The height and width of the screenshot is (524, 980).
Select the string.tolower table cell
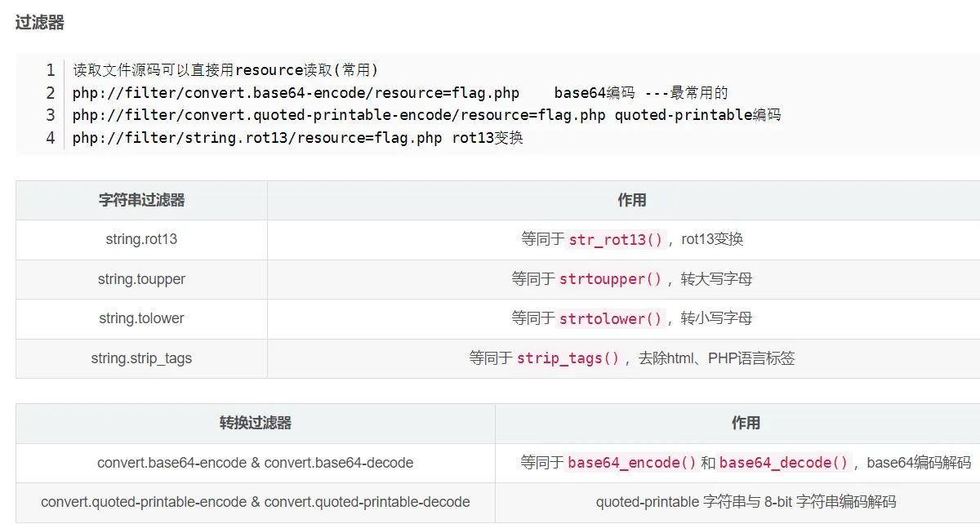[141, 318]
